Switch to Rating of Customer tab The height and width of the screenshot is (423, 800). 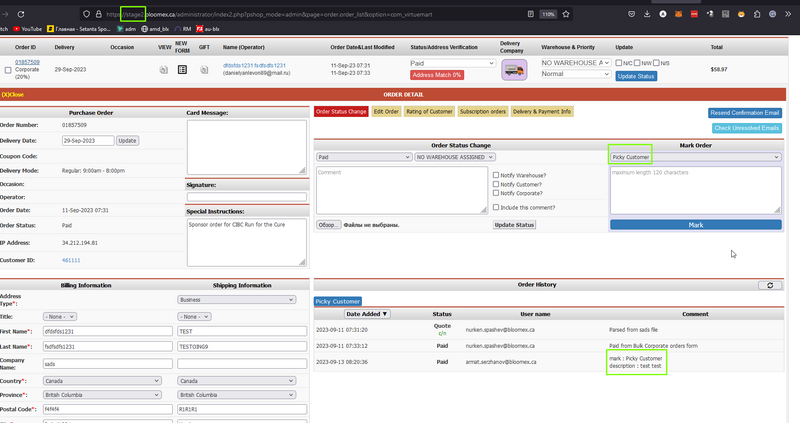429,112
